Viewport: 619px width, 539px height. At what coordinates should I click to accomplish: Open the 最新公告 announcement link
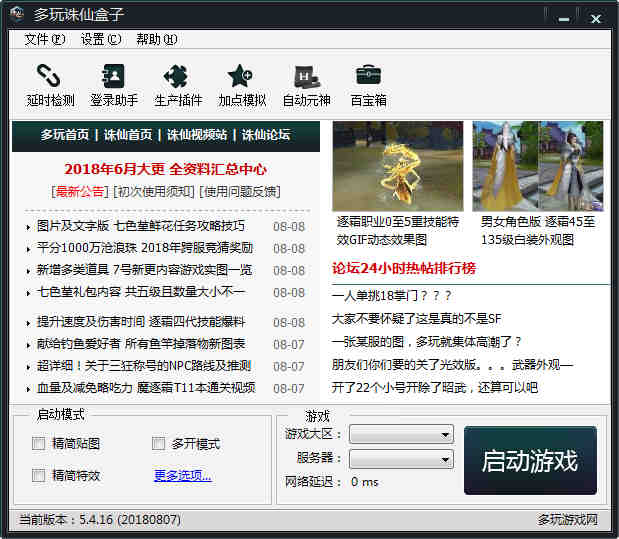[x=80, y=191]
